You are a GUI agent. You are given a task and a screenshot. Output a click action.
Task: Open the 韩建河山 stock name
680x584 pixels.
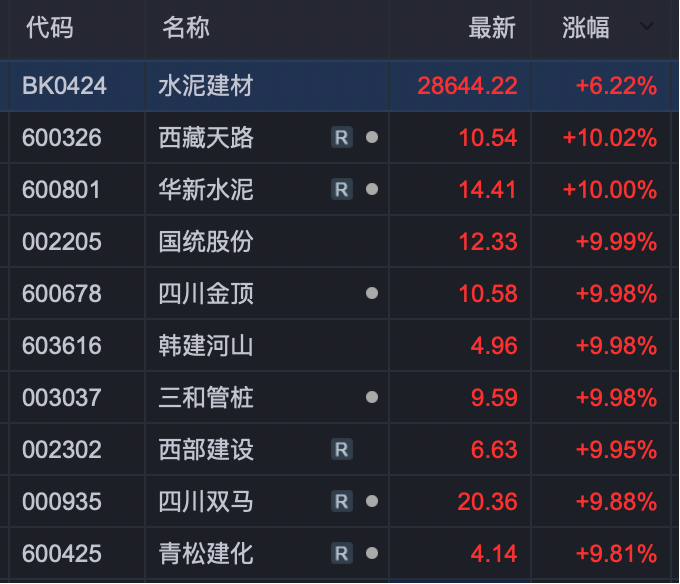click(x=206, y=346)
